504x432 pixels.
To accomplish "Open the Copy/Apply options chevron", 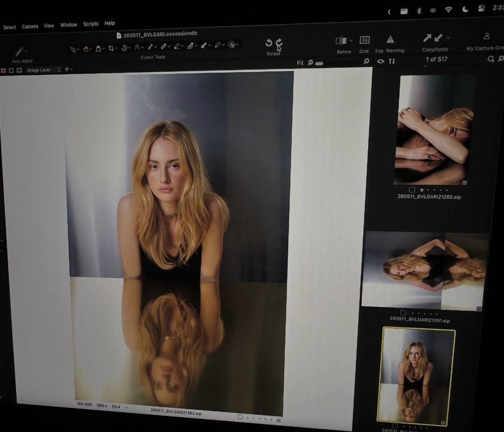I will (x=448, y=37).
